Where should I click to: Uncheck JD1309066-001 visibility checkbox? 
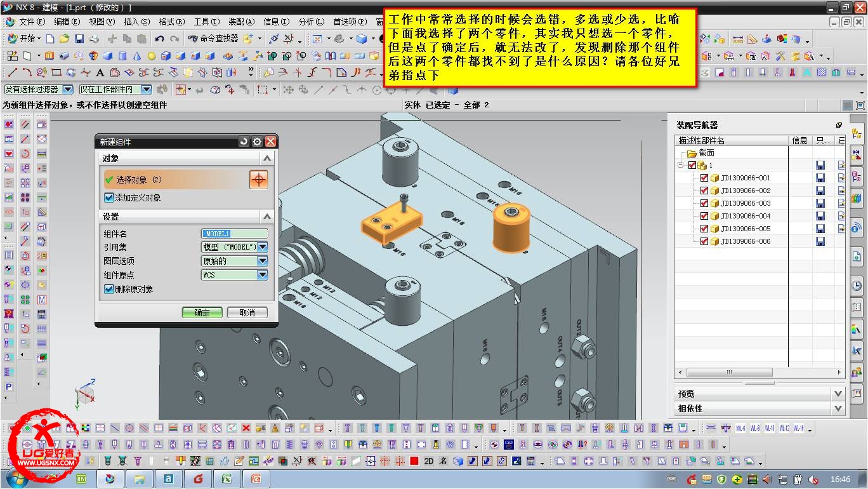tap(704, 178)
